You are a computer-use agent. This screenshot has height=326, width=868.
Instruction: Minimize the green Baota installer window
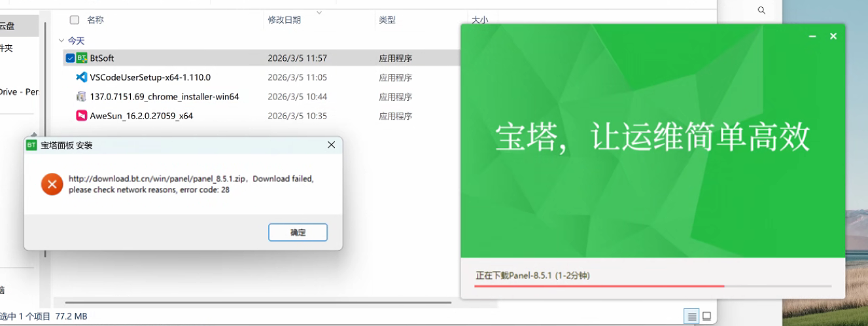(x=812, y=37)
